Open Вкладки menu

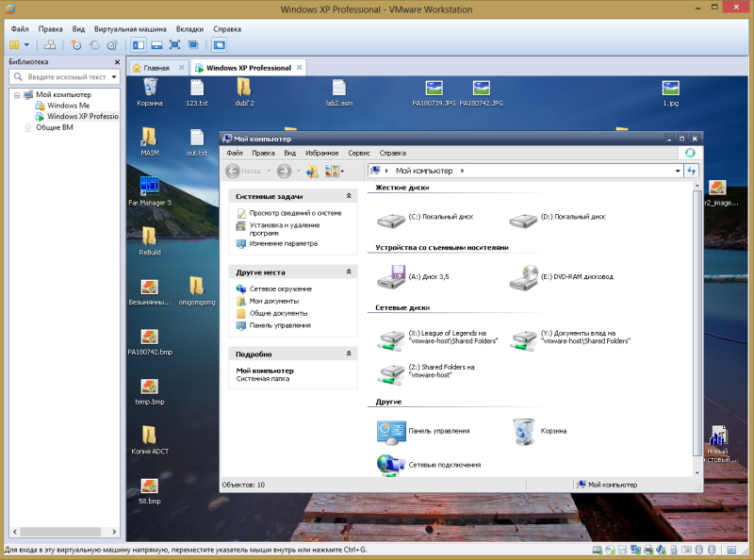[x=189, y=29]
